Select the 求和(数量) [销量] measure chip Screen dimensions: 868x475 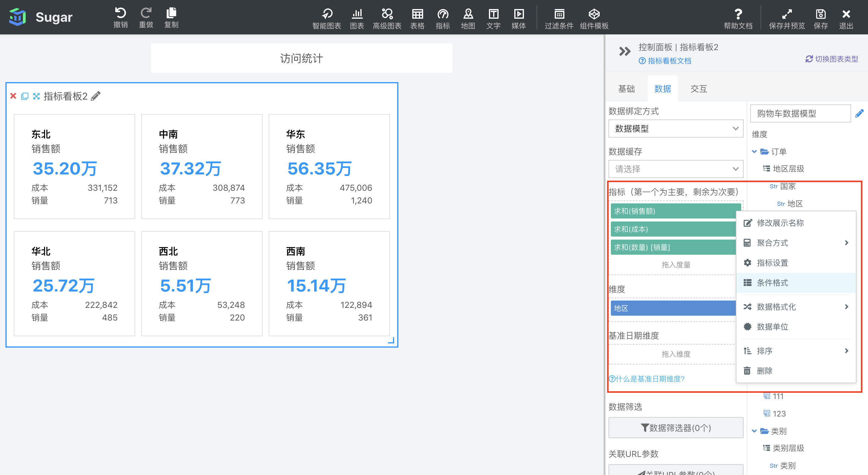[x=673, y=247]
